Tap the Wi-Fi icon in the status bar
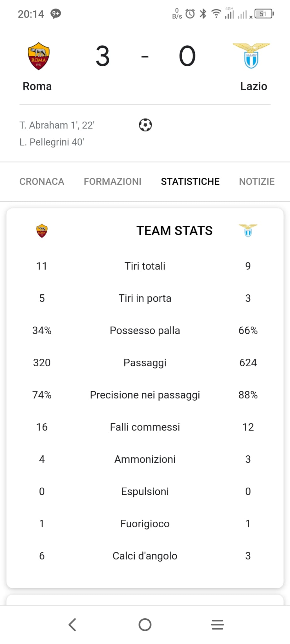The image size is (290, 644). (x=216, y=14)
